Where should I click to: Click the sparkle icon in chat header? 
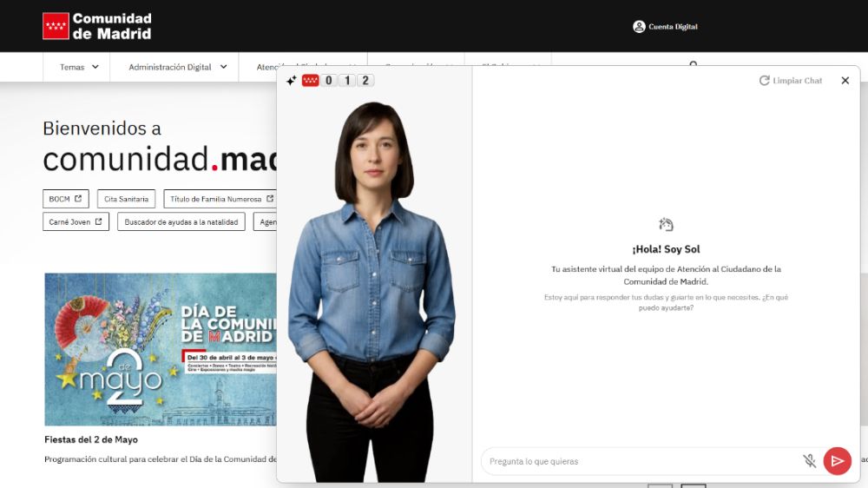point(292,81)
